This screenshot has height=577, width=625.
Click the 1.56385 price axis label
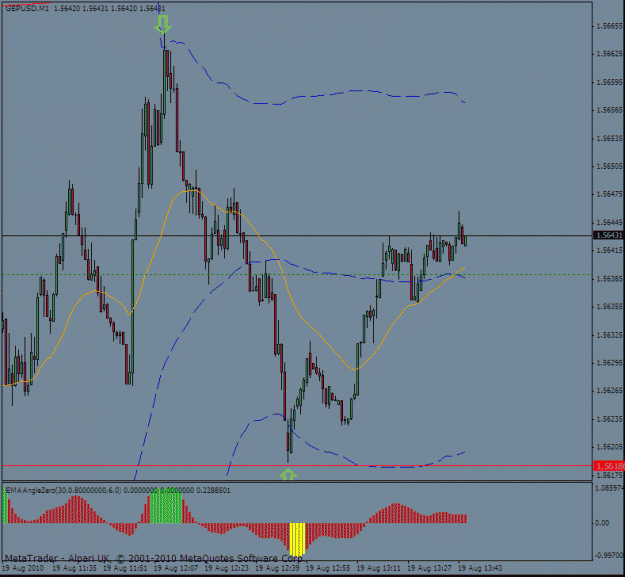click(x=609, y=279)
